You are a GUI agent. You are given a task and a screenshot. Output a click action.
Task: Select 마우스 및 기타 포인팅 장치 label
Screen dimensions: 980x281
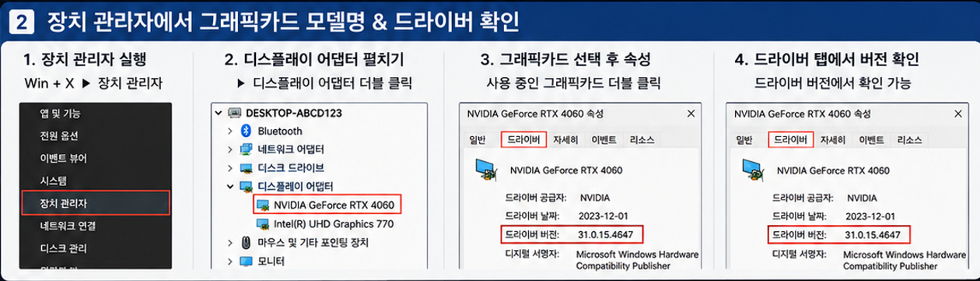click(313, 242)
